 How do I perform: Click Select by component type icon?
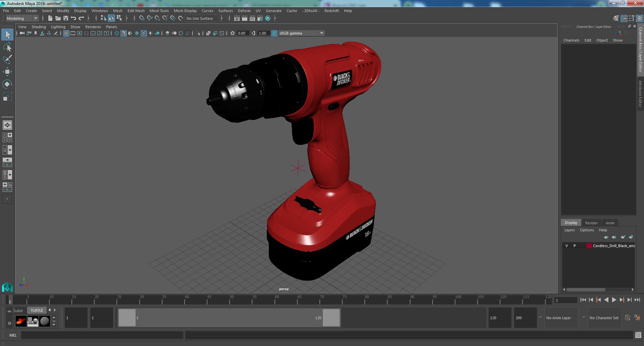coord(119,18)
